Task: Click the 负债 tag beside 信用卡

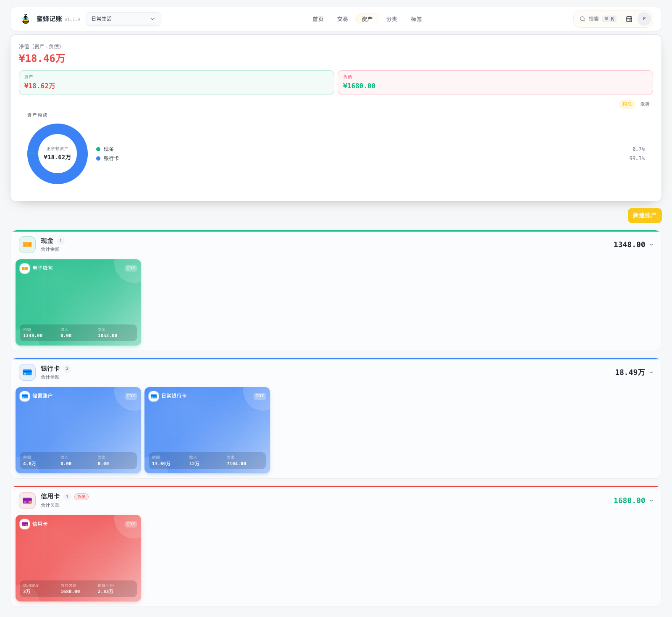Action: [81, 497]
